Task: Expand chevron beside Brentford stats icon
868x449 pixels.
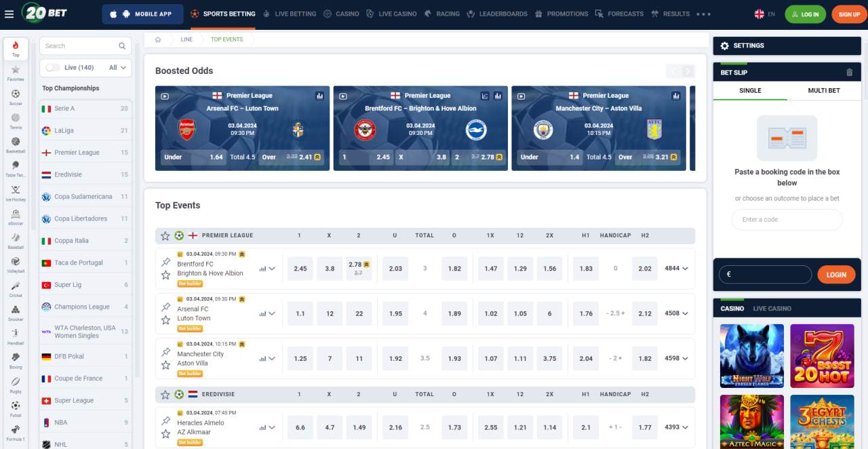Action: click(273, 269)
